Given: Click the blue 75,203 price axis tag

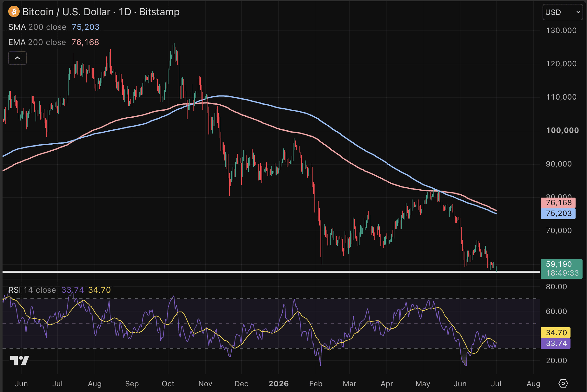Looking at the screenshot, I should pyautogui.click(x=558, y=213).
